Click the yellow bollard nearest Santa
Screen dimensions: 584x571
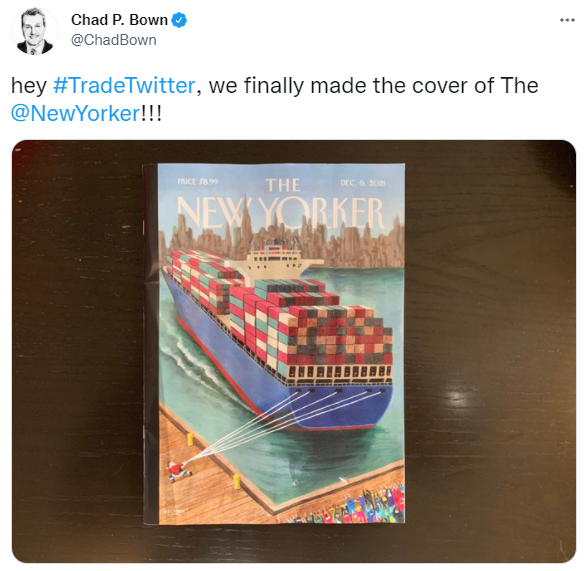[x=190, y=439]
